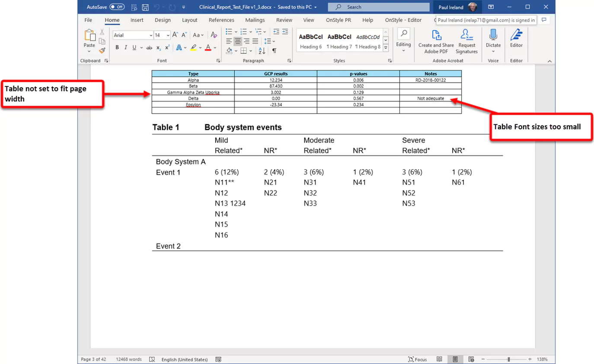
Task: Toggle Underline formatting
Action: (134, 47)
